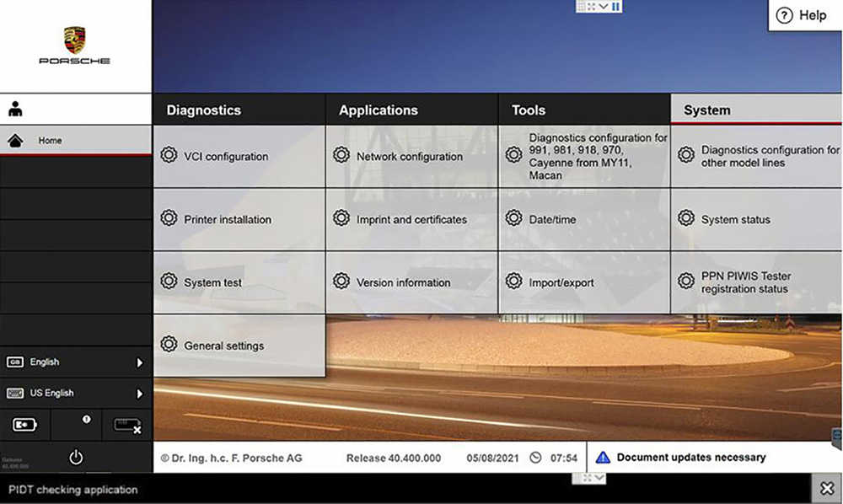Click the VCI disconnected icon
Viewport: 843px width, 504px height.
(x=127, y=426)
